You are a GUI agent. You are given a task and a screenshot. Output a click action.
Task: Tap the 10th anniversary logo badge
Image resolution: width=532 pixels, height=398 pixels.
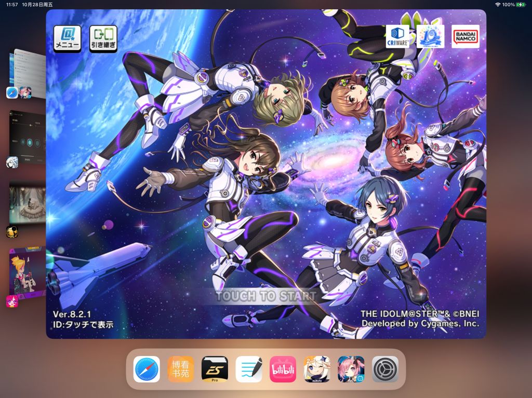[430, 36]
